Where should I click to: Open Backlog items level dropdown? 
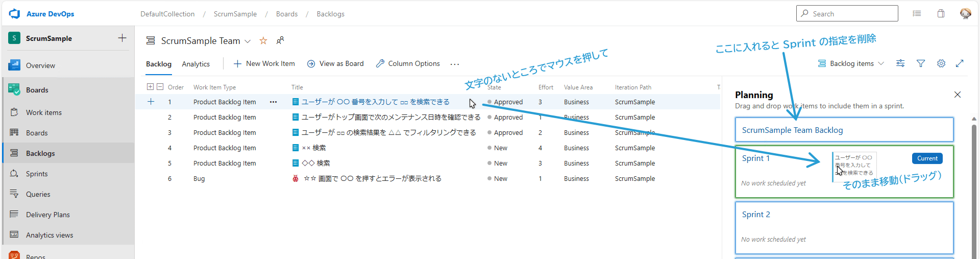(x=850, y=63)
